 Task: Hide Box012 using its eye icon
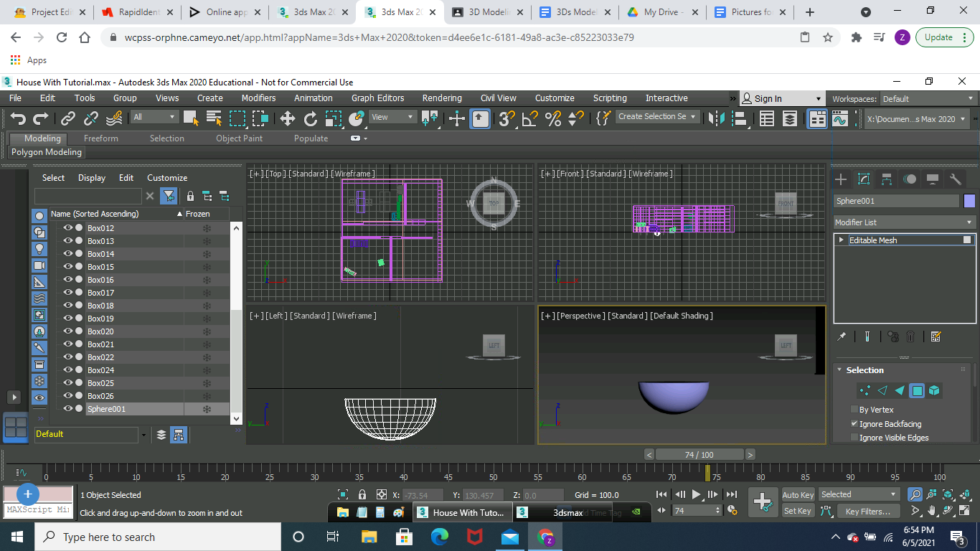pos(68,228)
